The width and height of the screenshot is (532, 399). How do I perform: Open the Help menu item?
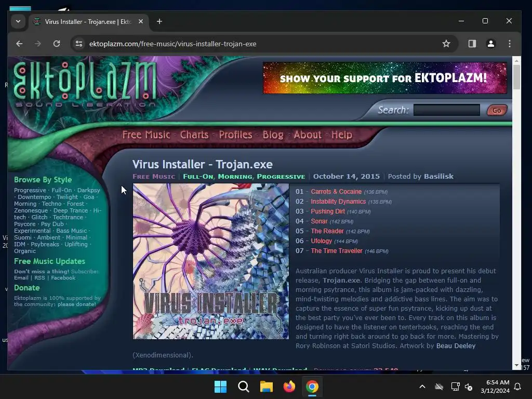tap(342, 135)
